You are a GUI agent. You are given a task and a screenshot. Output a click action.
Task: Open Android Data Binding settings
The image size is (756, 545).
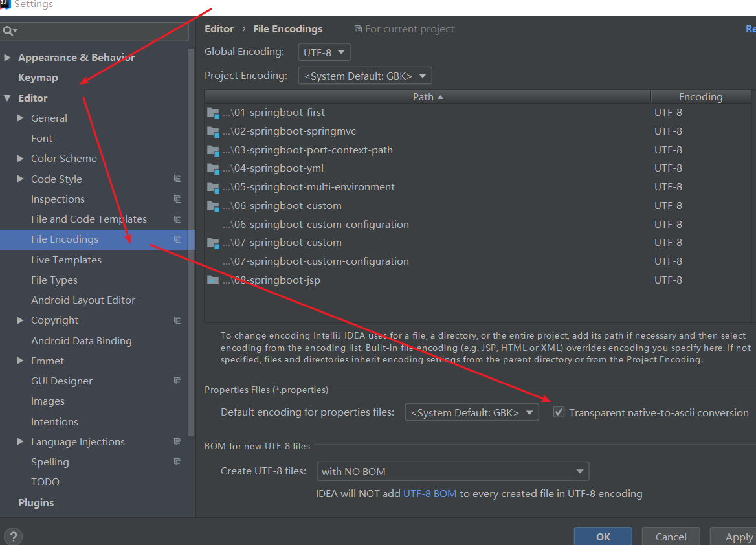81,340
